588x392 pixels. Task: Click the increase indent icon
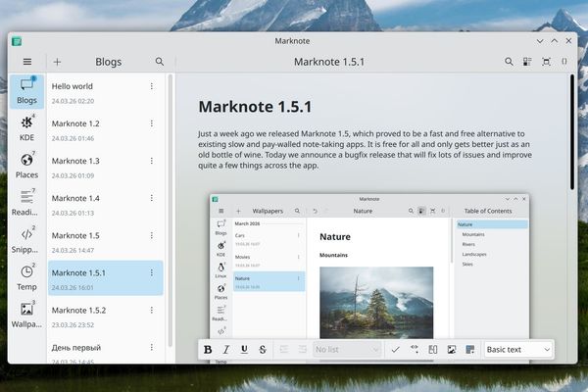(302, 350)
